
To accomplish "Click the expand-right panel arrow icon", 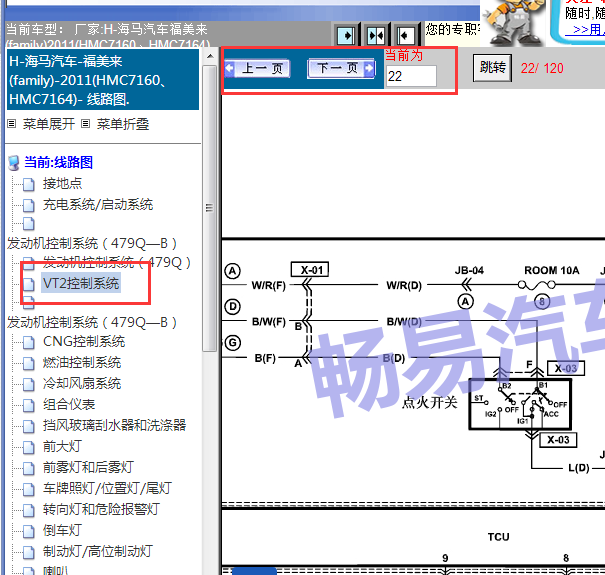I will click(x=346, y=36).
